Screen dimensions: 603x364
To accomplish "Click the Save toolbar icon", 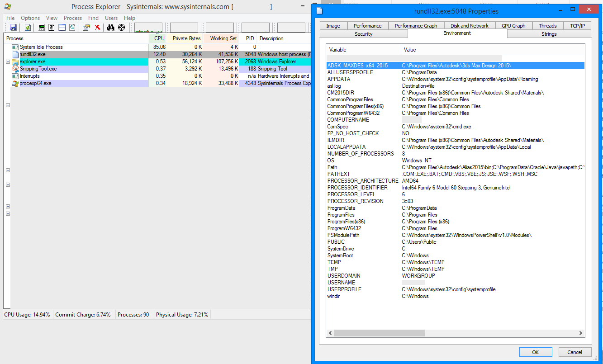I will 13,27.
